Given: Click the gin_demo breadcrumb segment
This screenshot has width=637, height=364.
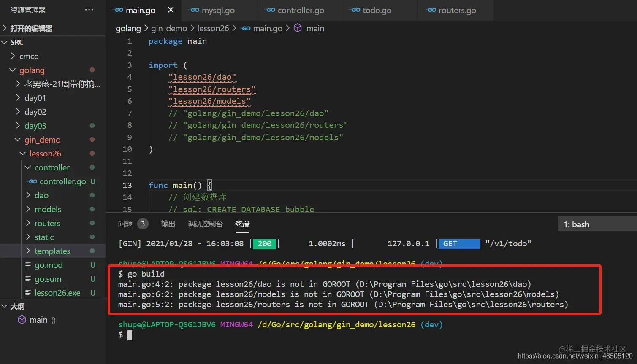Looking at the screenshot, I should pos(169,28).
